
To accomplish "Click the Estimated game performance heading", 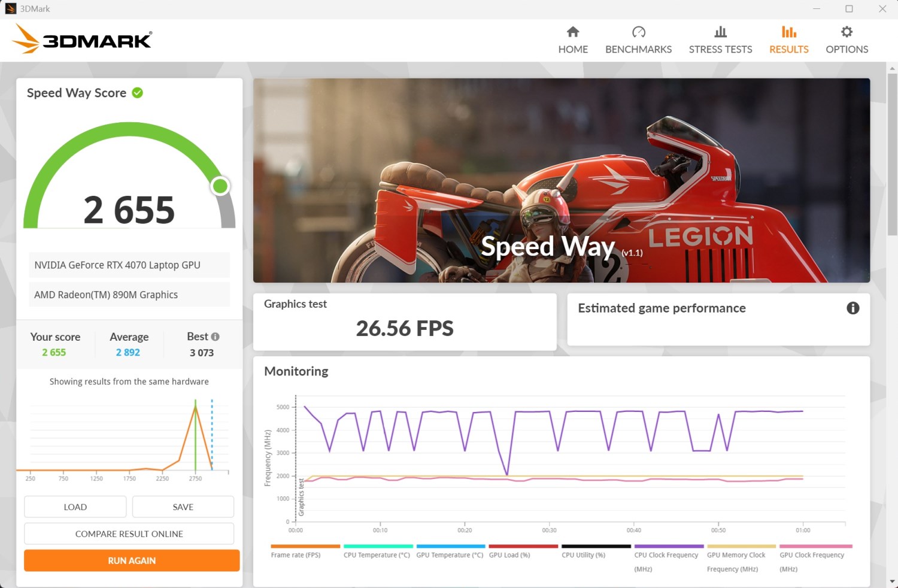I will 662,308.
